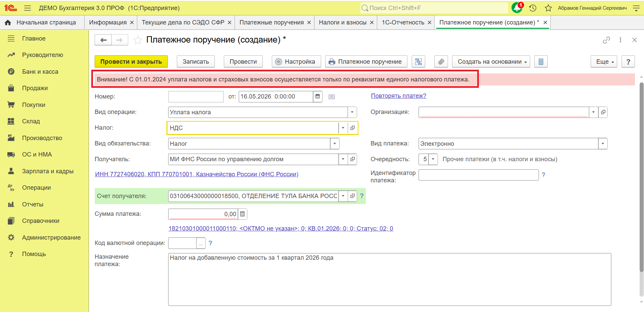Screen dimensions: 644x312
Task: Open Создать на основании dropdown
Action: click(491, 62)
